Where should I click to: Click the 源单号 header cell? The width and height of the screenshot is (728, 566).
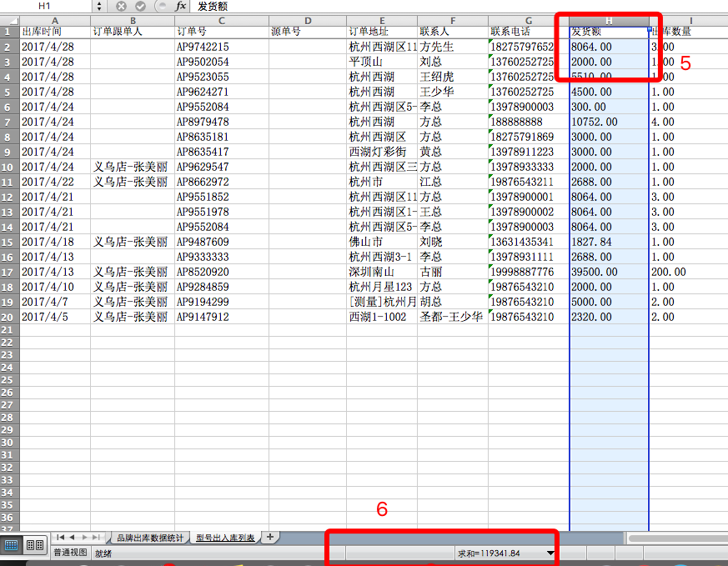tap(308, 32)
